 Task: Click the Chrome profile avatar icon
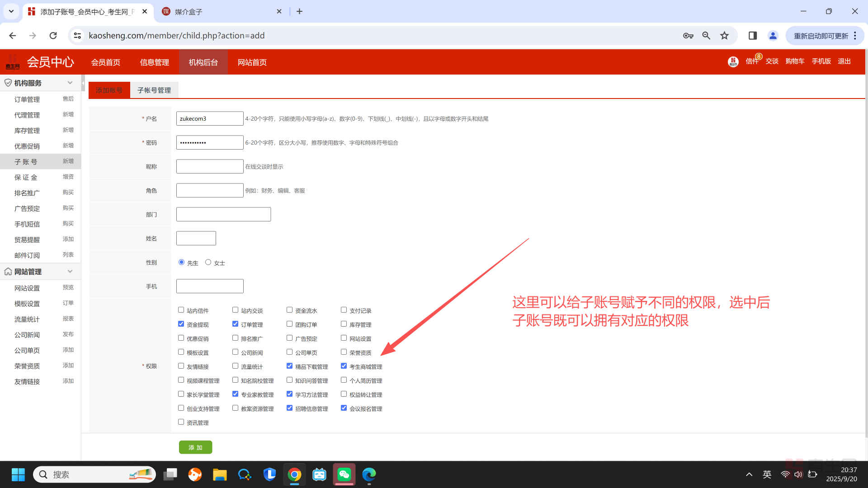pyautogui.click(x=773, y=36)
